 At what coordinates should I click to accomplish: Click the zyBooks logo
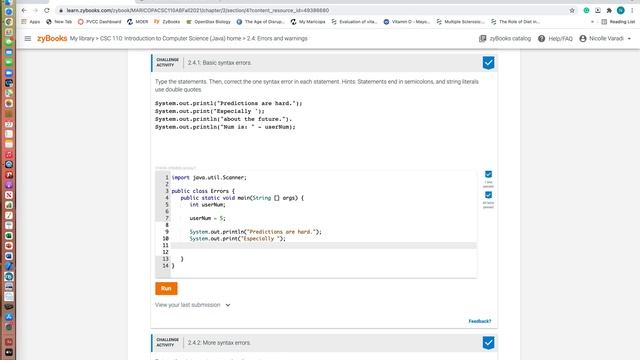click(x=52, y=38)
